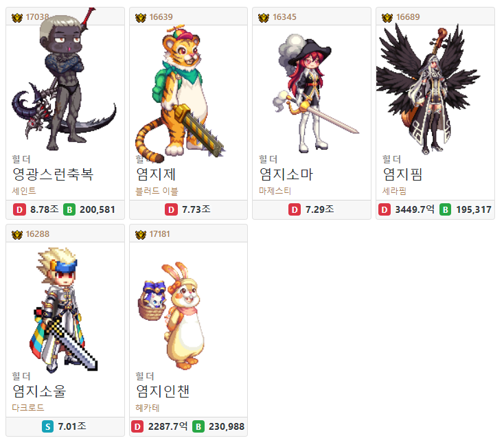The width and height of the screenshot is (504, 447).
Task: Click the 헤카테 job label
Action: 148,408
